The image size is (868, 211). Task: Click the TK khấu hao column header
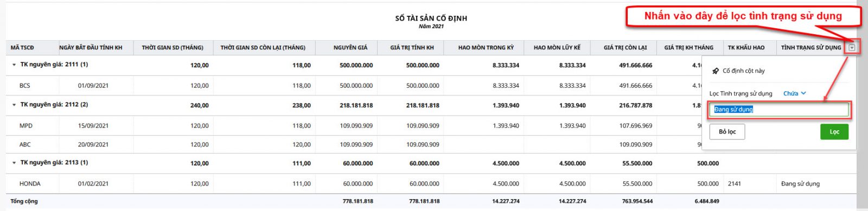coord(746,48)
